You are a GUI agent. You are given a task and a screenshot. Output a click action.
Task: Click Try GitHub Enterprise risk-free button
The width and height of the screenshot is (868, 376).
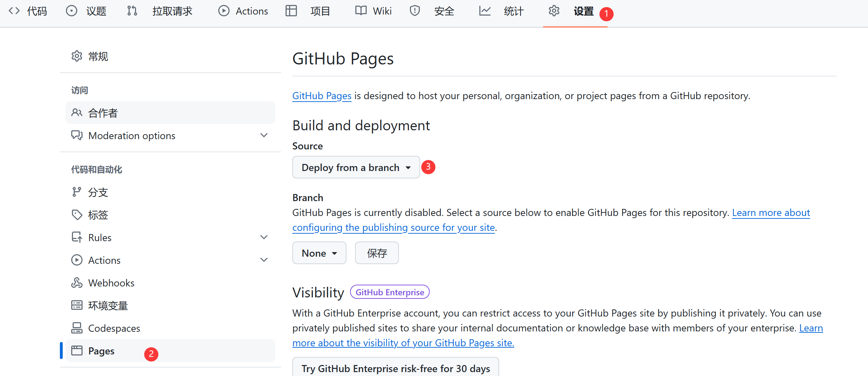(396, 367)
